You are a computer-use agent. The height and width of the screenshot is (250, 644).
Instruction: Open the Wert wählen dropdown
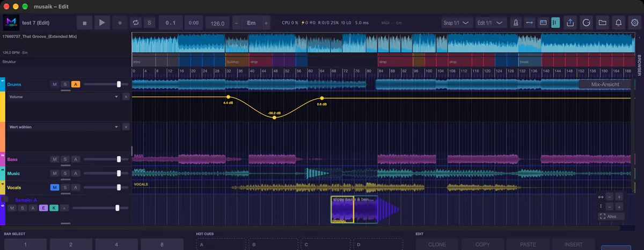click(64, 127)
